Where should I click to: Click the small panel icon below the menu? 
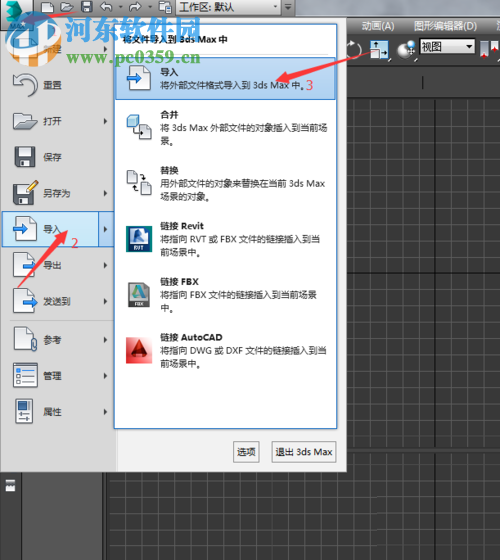click(x=10, y=485)
